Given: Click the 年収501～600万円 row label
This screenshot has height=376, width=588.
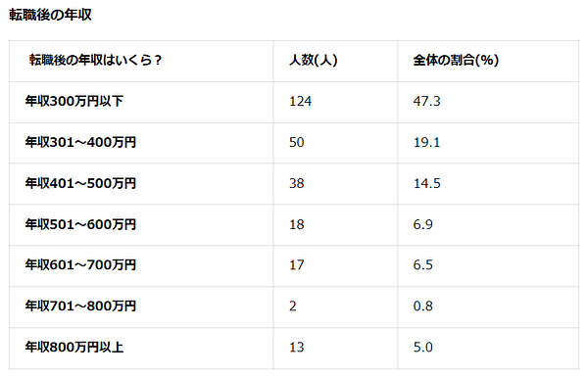Looking at the screenshot, I should click(80, 224).
